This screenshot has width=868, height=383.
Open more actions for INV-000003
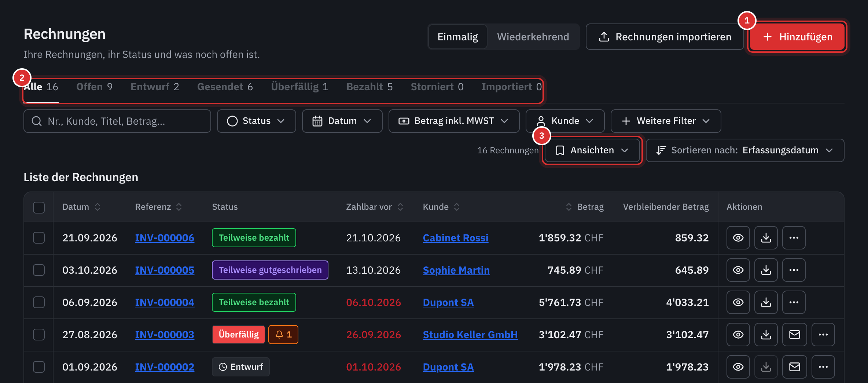[823, 335]
